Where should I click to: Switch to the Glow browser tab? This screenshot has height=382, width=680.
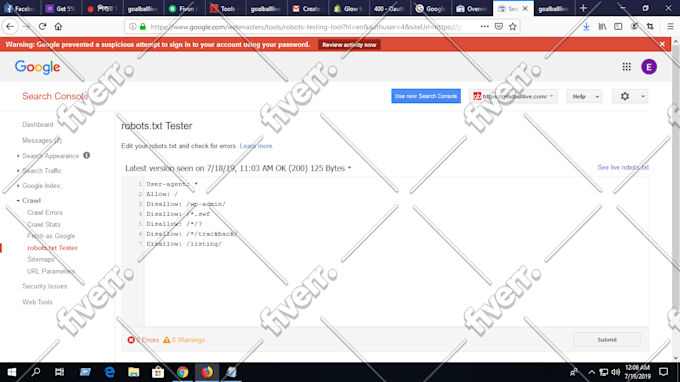click(348, 8)
